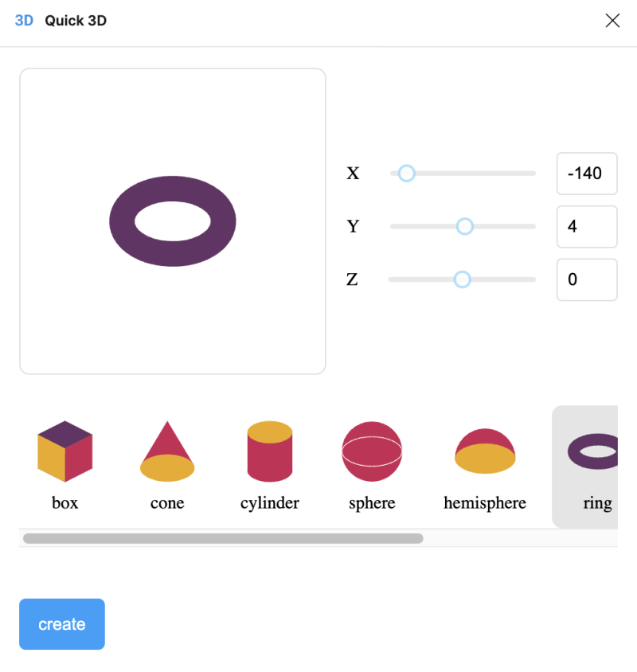The image size is (637, 672).
Task: Click the "cylinder" text label
Action: click(270, 503)
